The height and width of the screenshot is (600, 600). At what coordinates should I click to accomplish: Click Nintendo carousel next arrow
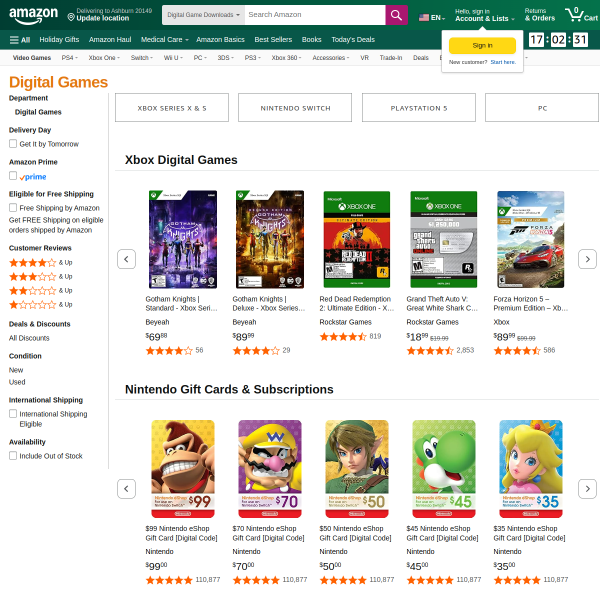click(587, 489)
